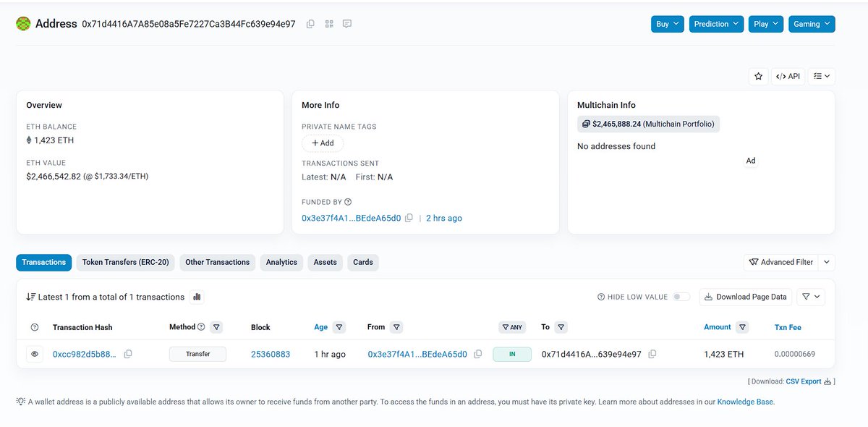Open the Play dropdown
This screenshot has height=427, width=868.
[766, 24]
